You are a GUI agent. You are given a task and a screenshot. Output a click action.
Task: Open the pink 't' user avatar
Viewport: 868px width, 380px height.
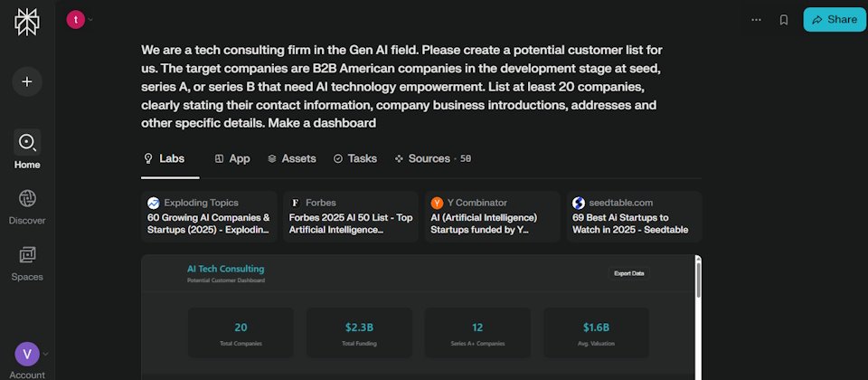click(75, 19)
